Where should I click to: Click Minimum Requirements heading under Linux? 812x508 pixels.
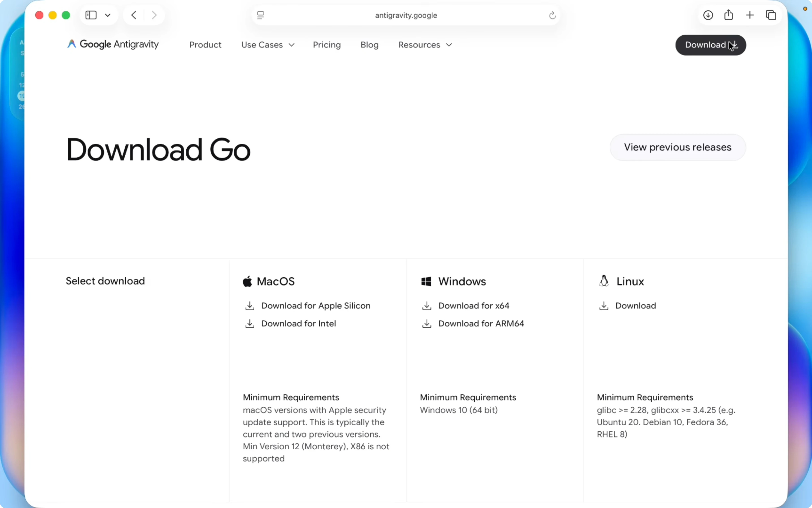(645, 397)
